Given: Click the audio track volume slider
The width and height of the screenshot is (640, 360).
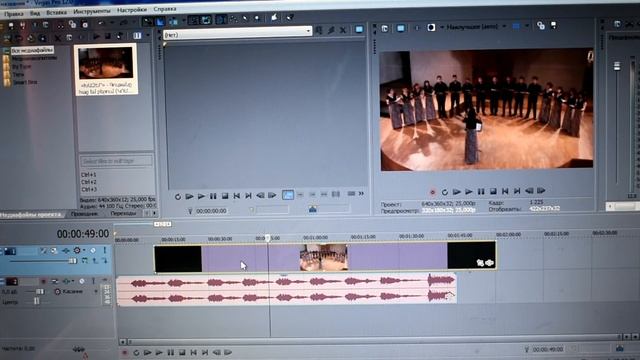Looking at the screenshot, I should 40,291.
